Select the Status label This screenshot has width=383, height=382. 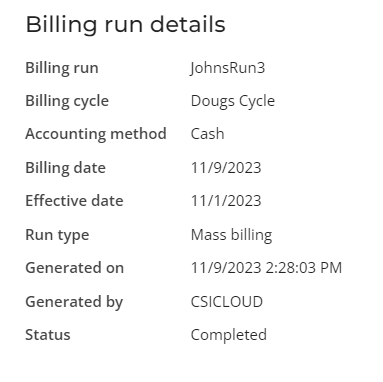[48, 335]
